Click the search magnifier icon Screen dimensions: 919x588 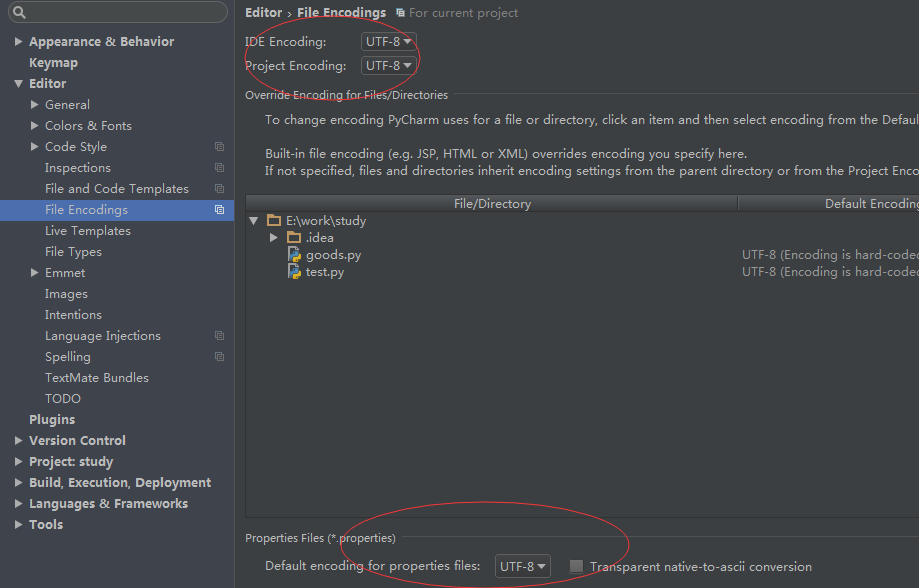(19, 12)
